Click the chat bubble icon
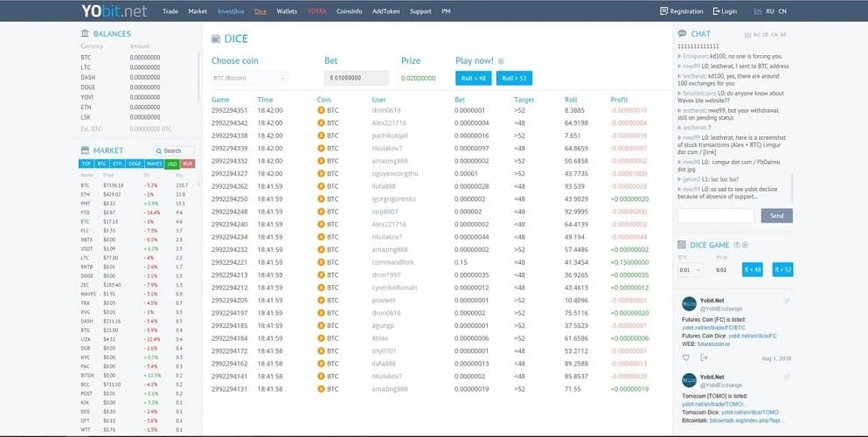 click(682, 34)
